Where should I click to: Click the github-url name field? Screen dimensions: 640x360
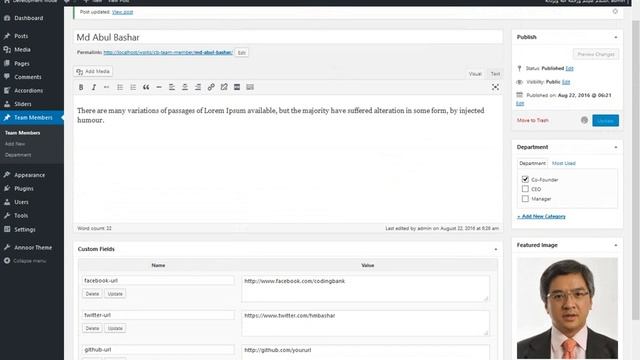(158, 350)
